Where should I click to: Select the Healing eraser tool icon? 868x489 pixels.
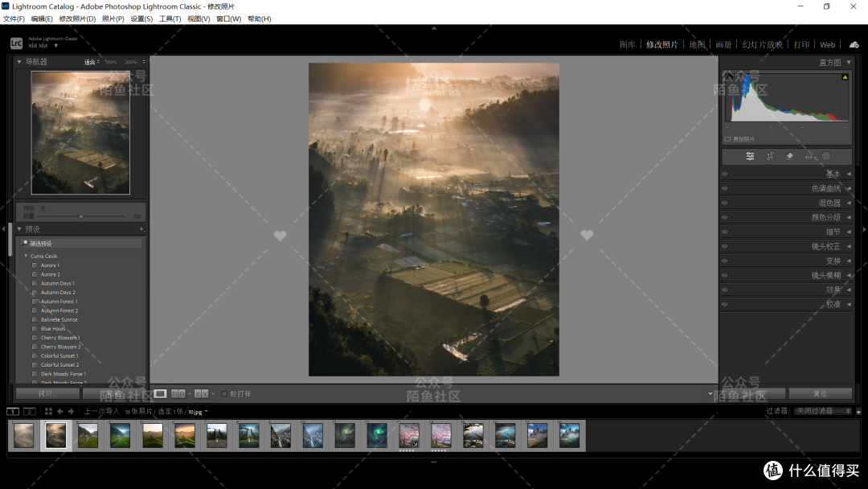[x=789, y=156]
